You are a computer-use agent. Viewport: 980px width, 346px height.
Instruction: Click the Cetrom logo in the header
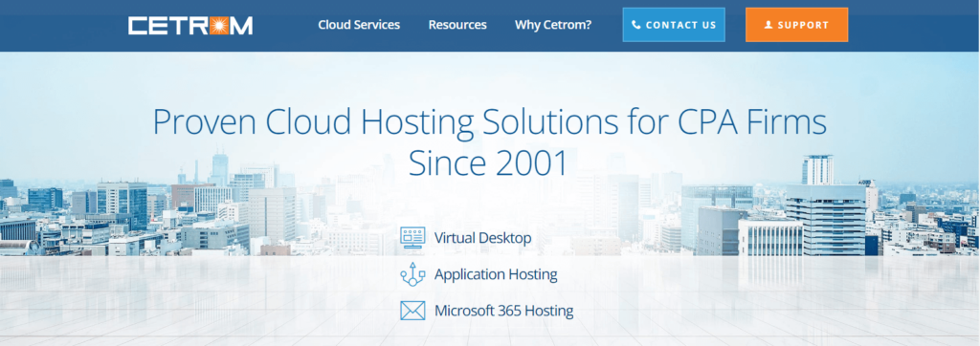190,26
